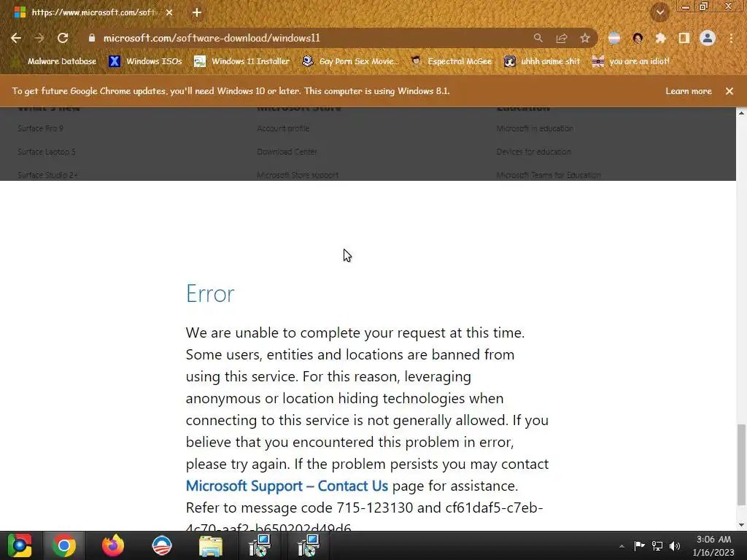Show hidden tray icons arrow

[x=622, y=546]
